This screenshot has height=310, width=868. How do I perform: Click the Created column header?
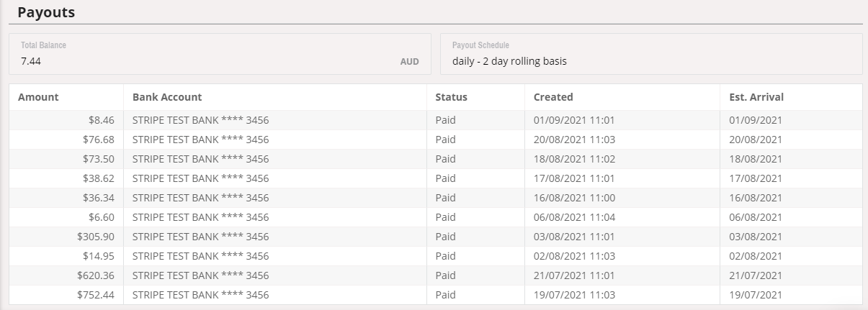[x=553, y=97]
